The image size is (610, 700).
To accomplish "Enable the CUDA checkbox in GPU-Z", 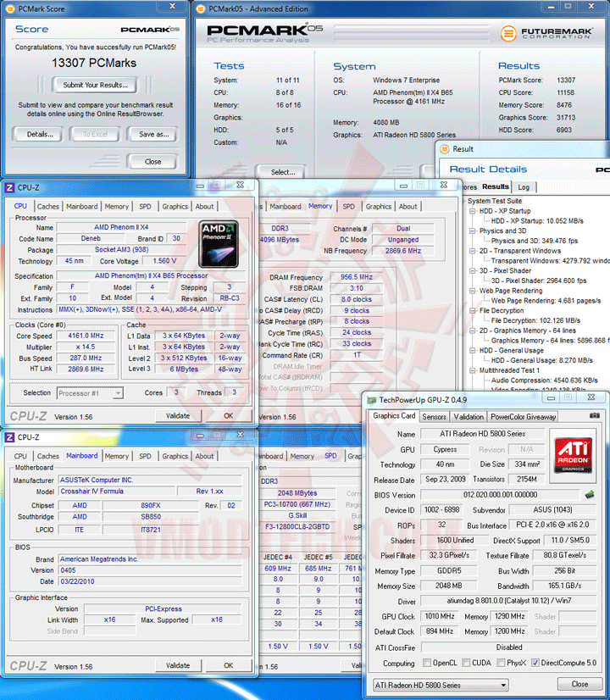I will (x=466, y=663).
